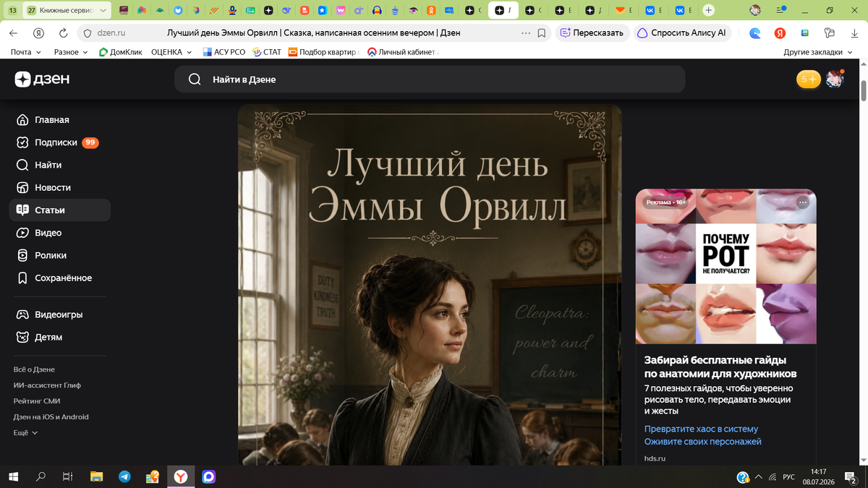This screenshot has width=868, height=488.
Task: Click the Пересказать button
Action: click(x=592, y=33)
